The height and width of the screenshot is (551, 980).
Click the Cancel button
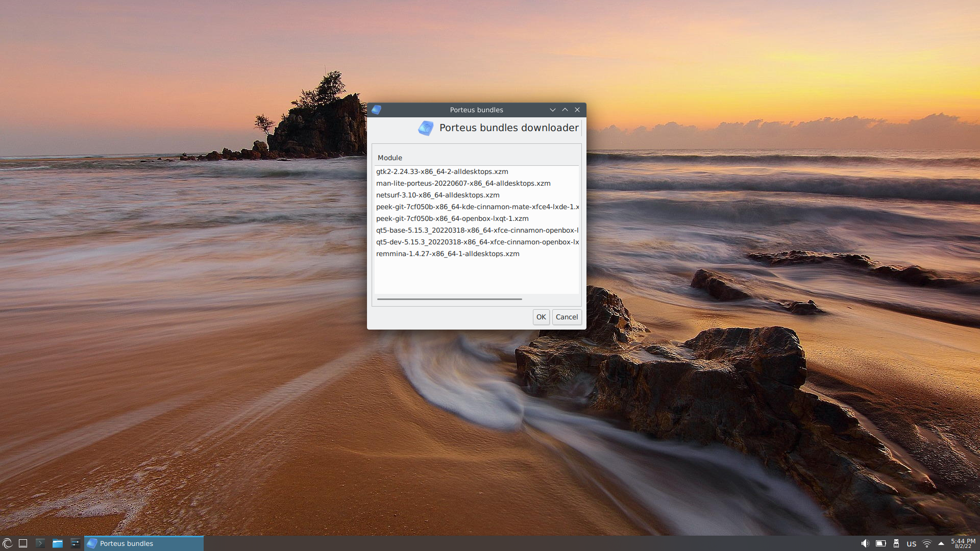567,317
